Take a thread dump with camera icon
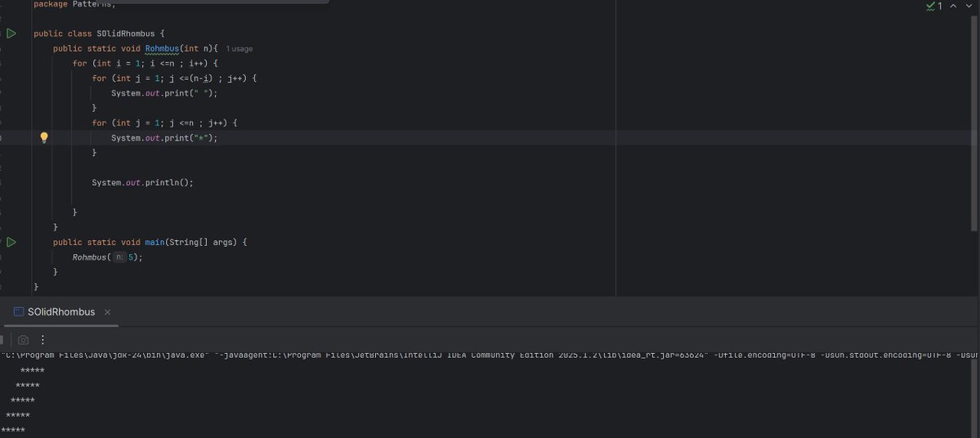 pyautogui.click(x=23, y=340)
